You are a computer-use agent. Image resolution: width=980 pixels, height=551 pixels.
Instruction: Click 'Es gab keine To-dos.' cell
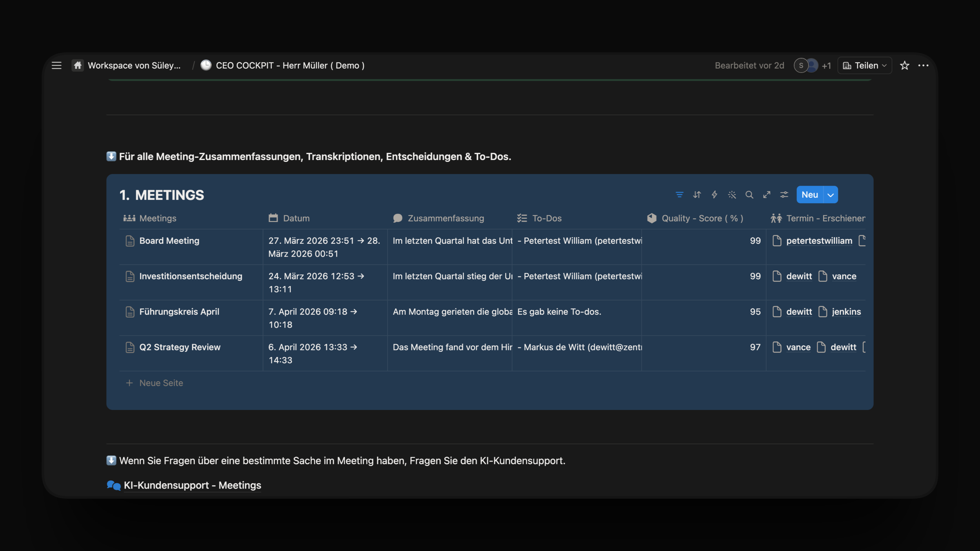point(577,318)
